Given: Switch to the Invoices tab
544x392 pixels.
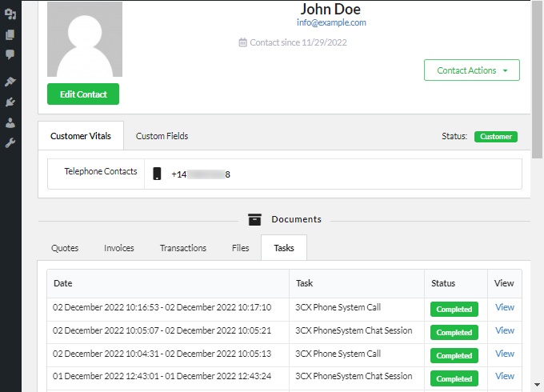Looking at the screenshot, I should pos(119,248).
